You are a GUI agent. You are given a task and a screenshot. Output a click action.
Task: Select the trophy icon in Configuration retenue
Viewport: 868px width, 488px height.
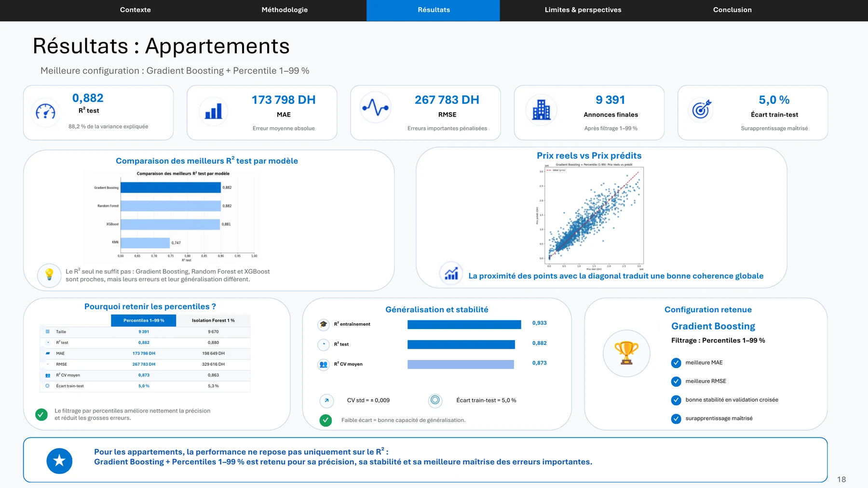pyautogui.click(x=626, y=353)
